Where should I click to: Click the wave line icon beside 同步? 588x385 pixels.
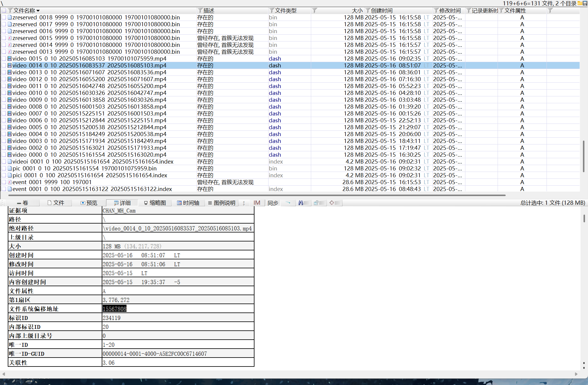[288, 203]
